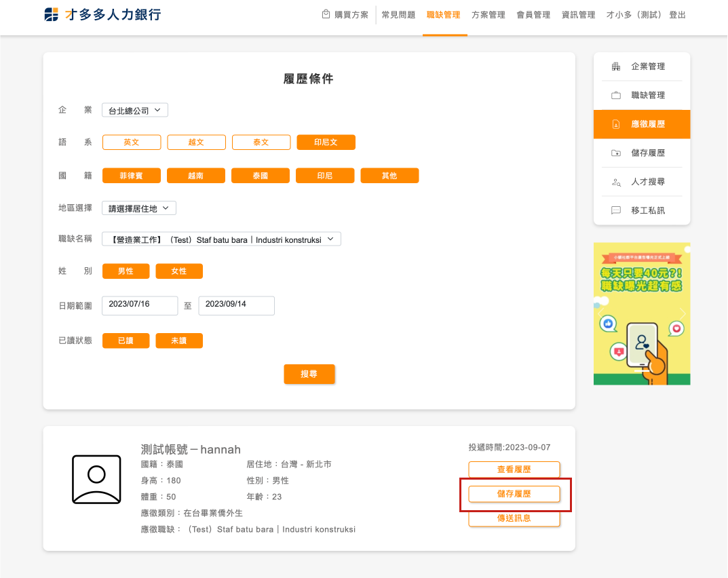Click the building icon for 企業管理
The image size is (728, 578).
(616, 66)
